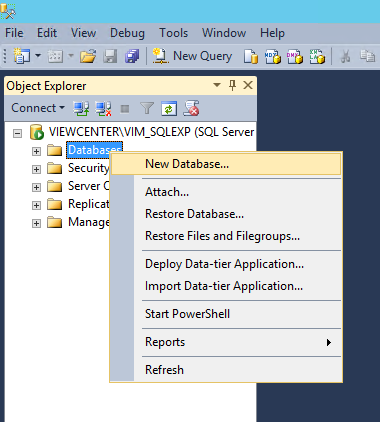Click the Object Explorer filter funnel icon
The width and height of the screenshot is (380, 422).
click(147, 108)
